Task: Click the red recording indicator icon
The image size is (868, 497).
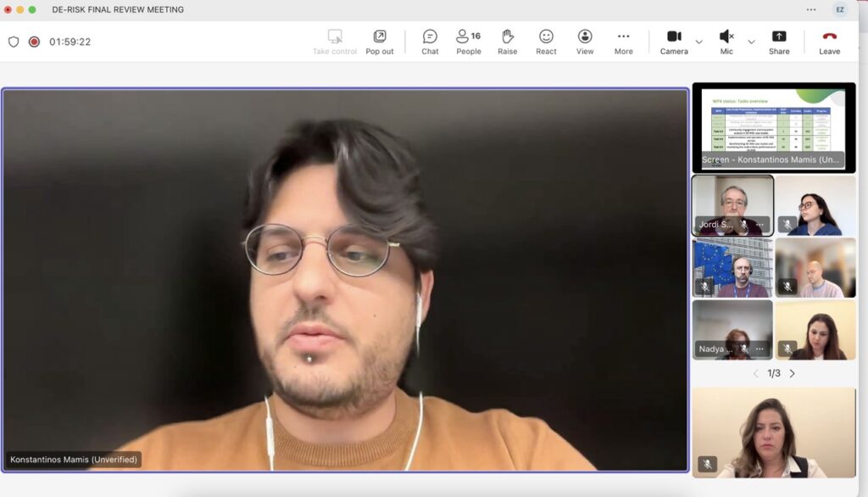Action: [x=35, y=42]
